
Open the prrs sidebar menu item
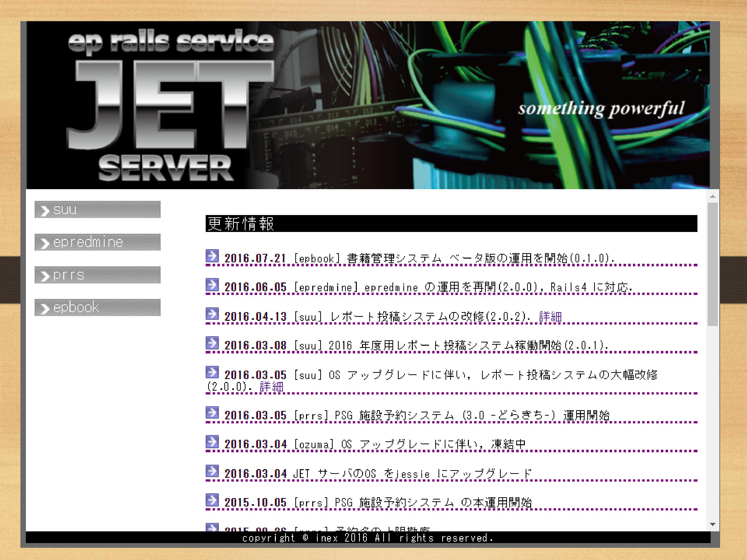pos(97,275)
